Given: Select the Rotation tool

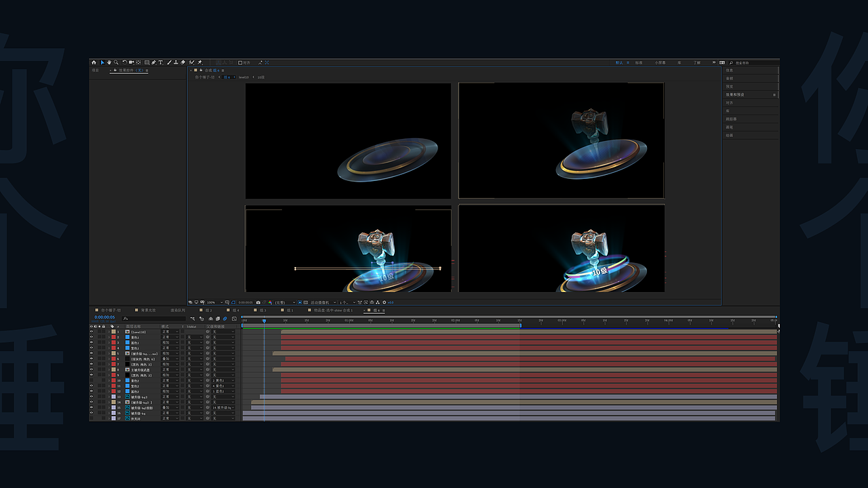Looking at the screenshot, I should 125,62.
